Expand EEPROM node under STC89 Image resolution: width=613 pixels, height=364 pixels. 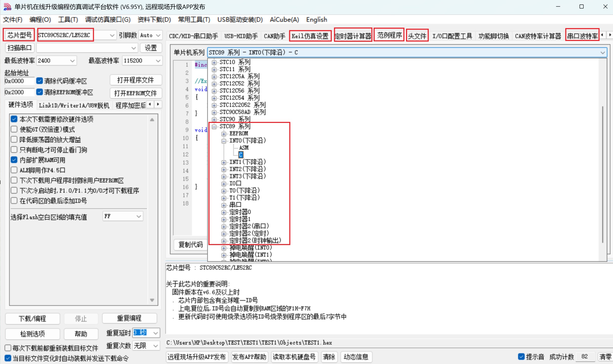[224, 134]
